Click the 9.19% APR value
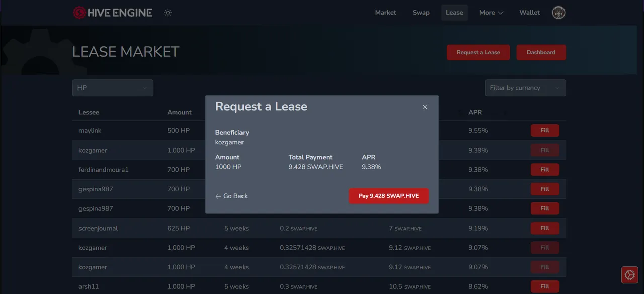Image resolution: width=644 pixels, height=294 pixels. (478, 228)
